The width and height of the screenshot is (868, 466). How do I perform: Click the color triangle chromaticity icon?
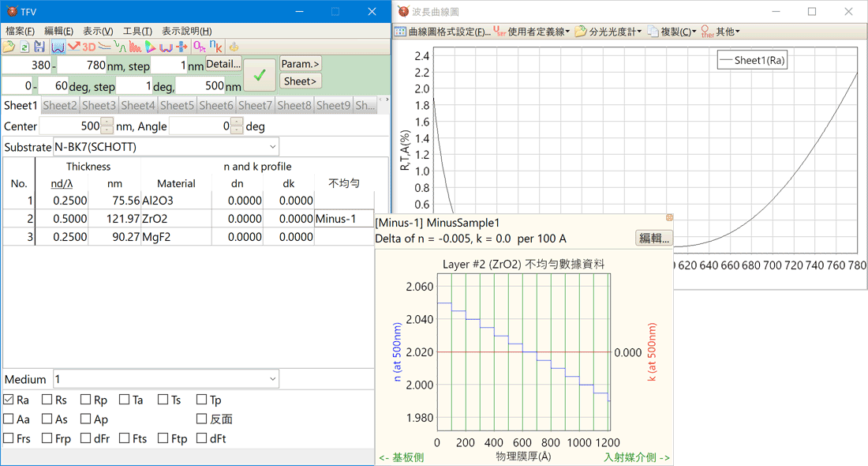click(151, 47)
